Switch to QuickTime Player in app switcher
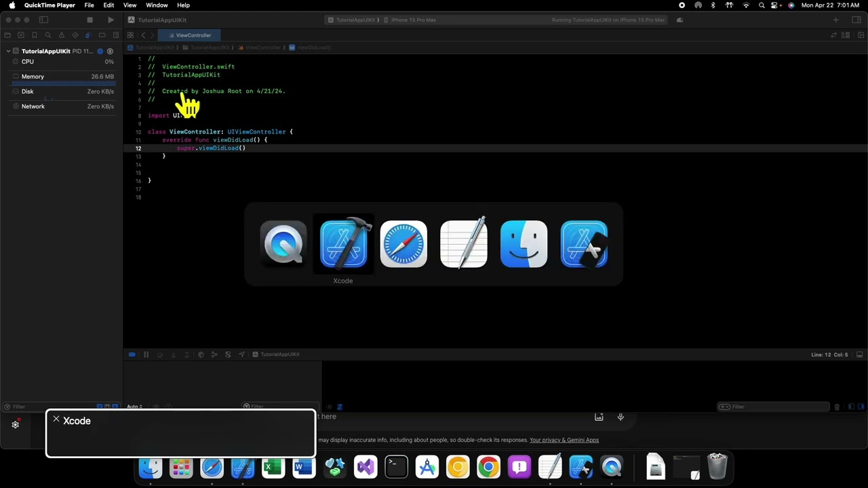 pyautogui.click(x=283, y=243)
